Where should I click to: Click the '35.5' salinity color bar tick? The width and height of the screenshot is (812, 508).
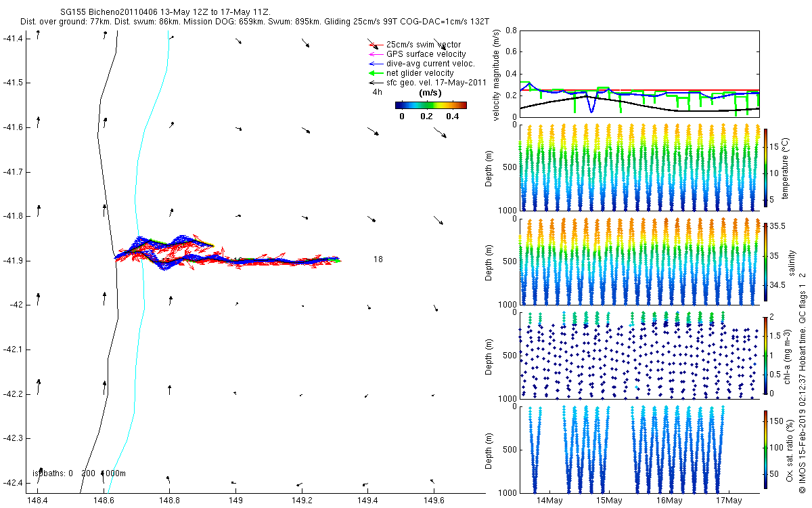point(778,227)
